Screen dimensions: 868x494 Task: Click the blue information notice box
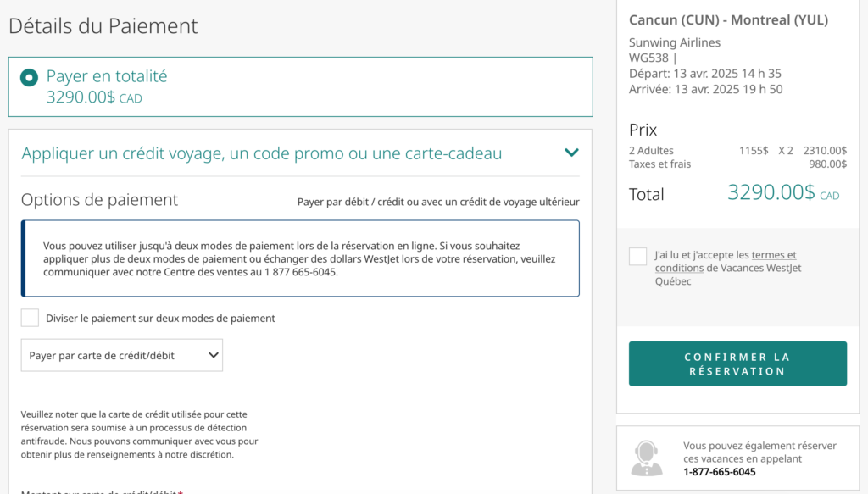pos(300,258)
